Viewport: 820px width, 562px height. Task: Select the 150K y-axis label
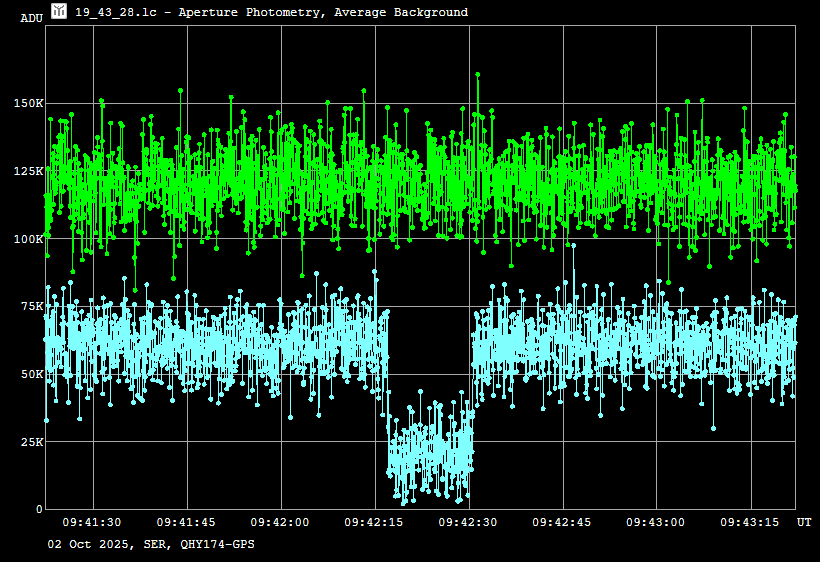click(x=28, y=103)
